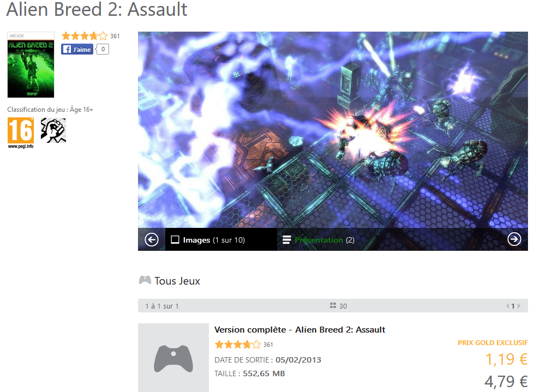Open the Alien Breed 2 box art
534x392 pixels.
(x=31, y=65)
